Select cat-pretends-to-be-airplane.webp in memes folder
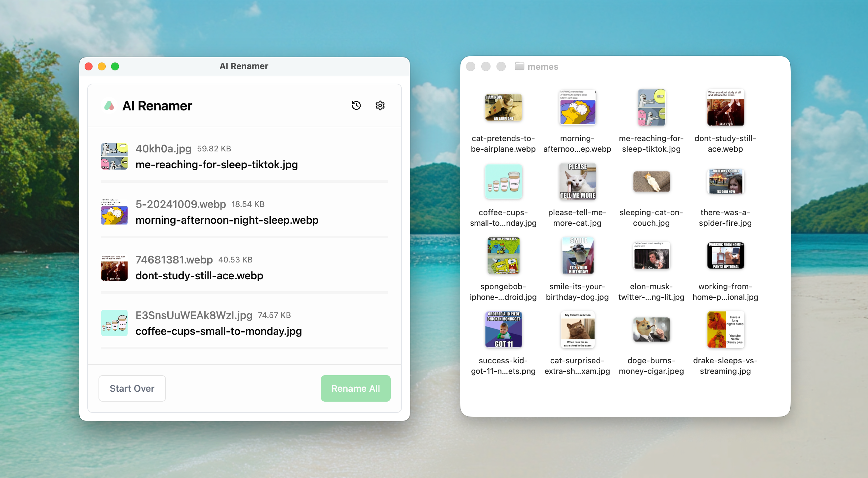 pyautogui.click(x=503, y=107)
